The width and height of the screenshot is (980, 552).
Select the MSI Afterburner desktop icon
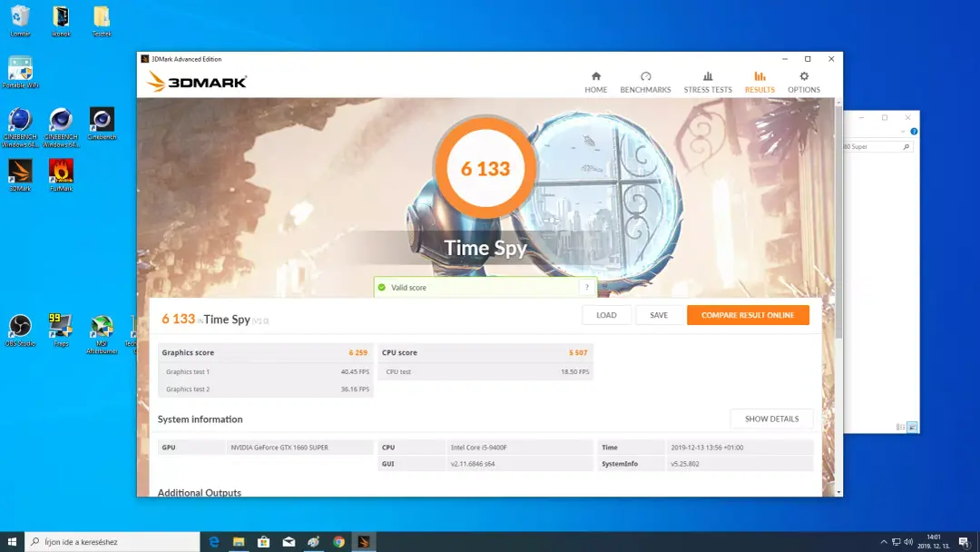point(102,334)
